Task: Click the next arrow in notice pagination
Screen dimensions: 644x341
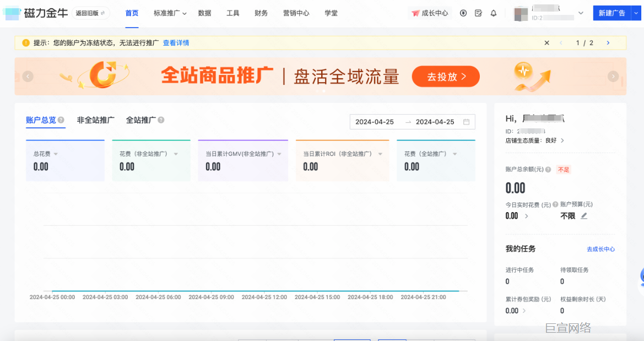Action: pos(608,42)
